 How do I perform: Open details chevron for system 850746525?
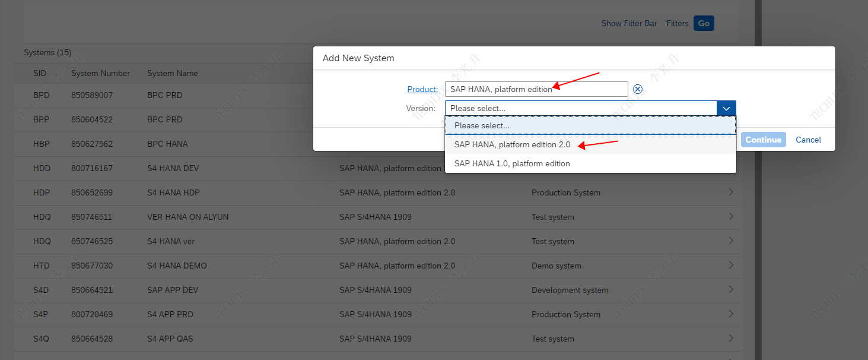[x=731, y=241]
